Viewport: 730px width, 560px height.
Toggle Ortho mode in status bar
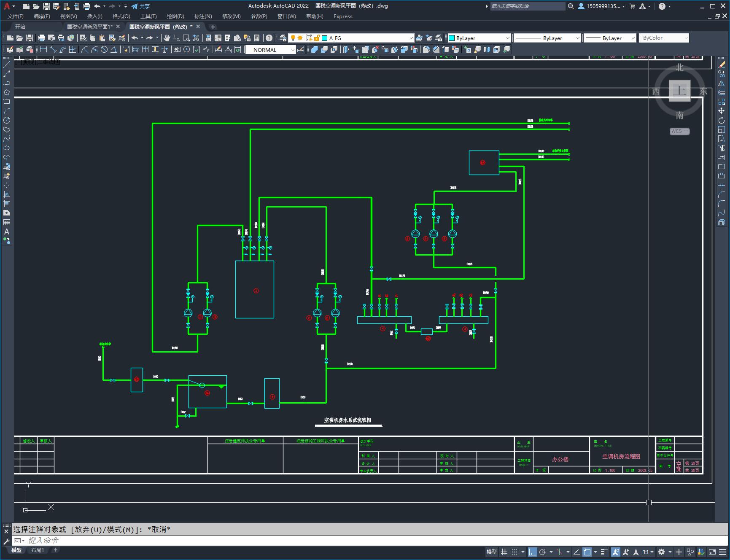(x=533, y=552)
